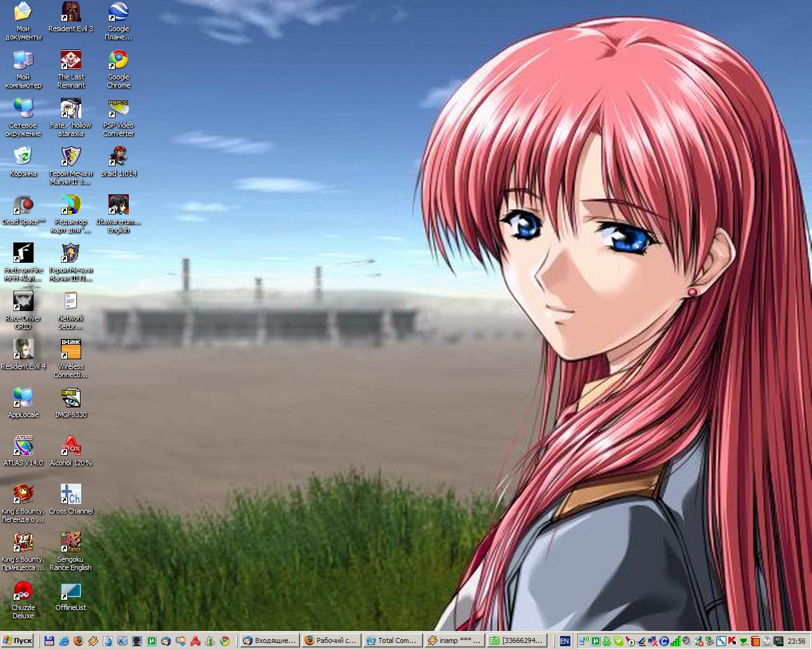Open Kaspersky tray icon
The image size is (812, 650).
(731, 641)
